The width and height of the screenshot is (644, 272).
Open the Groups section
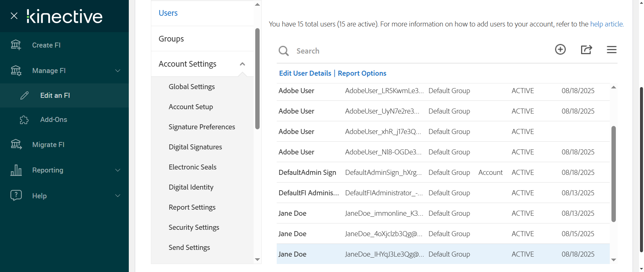click(171, 39)
